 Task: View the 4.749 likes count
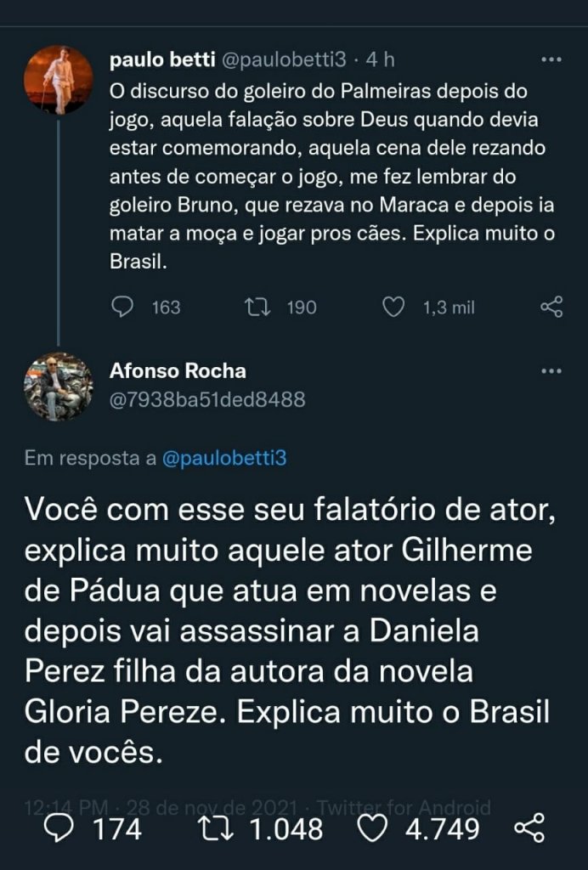pyautogui.click(x=442, y=828)
